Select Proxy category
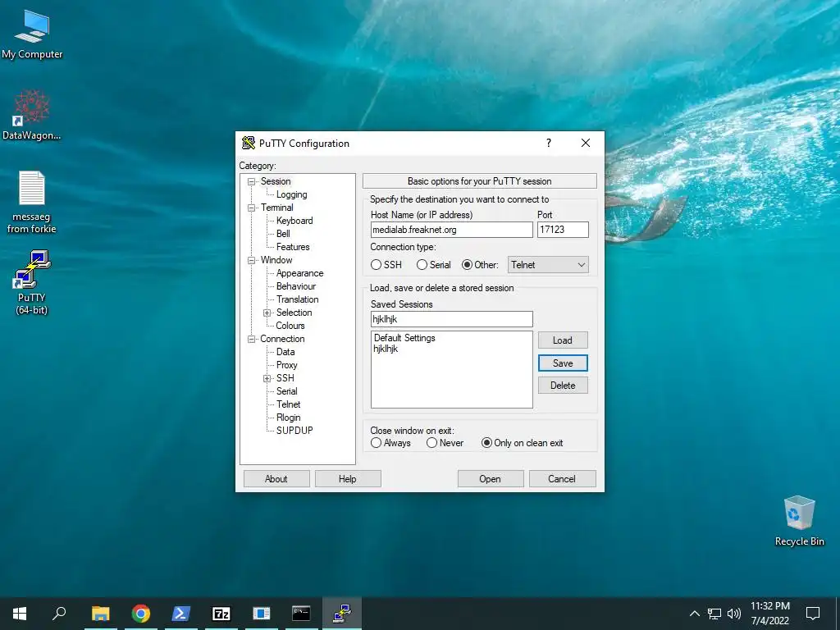The image size is (840, 630). (x=286, y=365)
